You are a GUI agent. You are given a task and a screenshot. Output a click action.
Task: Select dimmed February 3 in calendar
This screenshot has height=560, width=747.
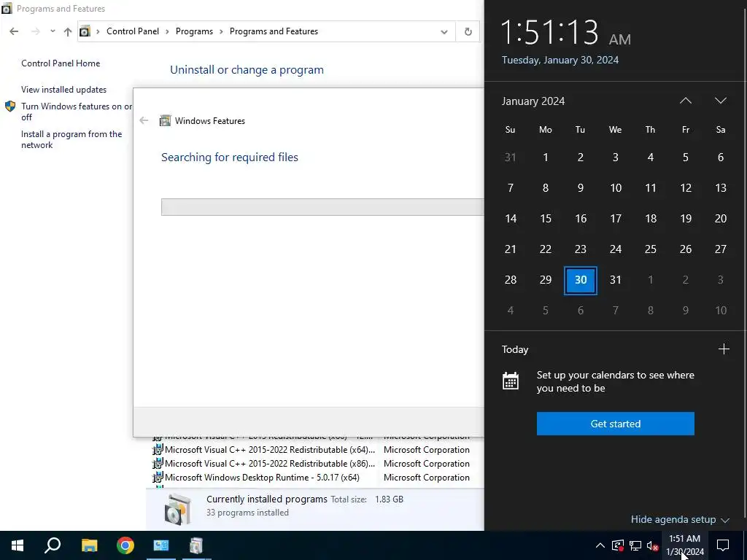pyautogui.click(x=720, y=280)
